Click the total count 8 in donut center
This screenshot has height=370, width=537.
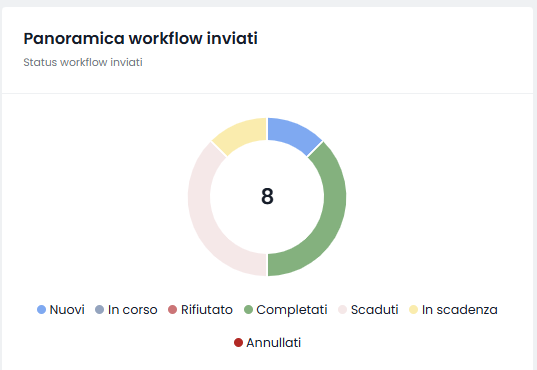tap(267, 196)
